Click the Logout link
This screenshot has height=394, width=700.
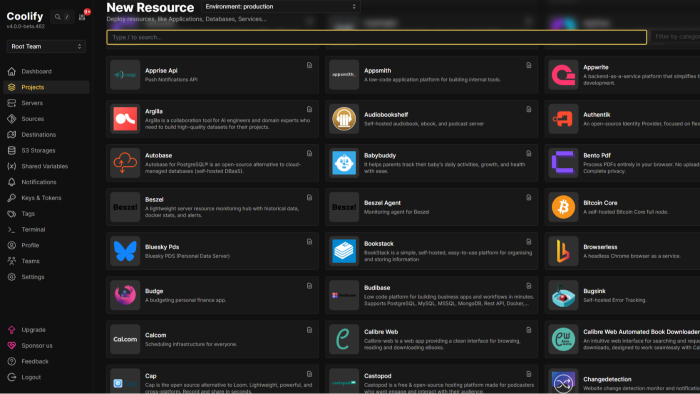(46, 377)
